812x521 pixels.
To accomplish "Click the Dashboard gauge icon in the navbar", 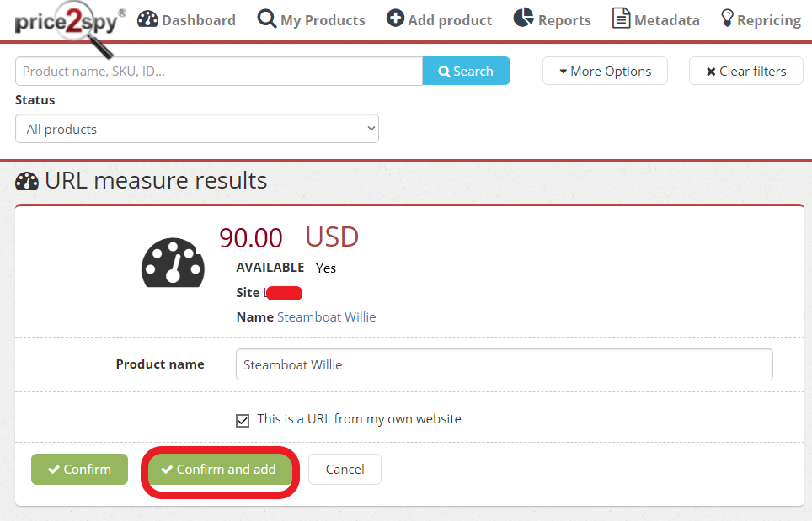I will coord(147,19).
